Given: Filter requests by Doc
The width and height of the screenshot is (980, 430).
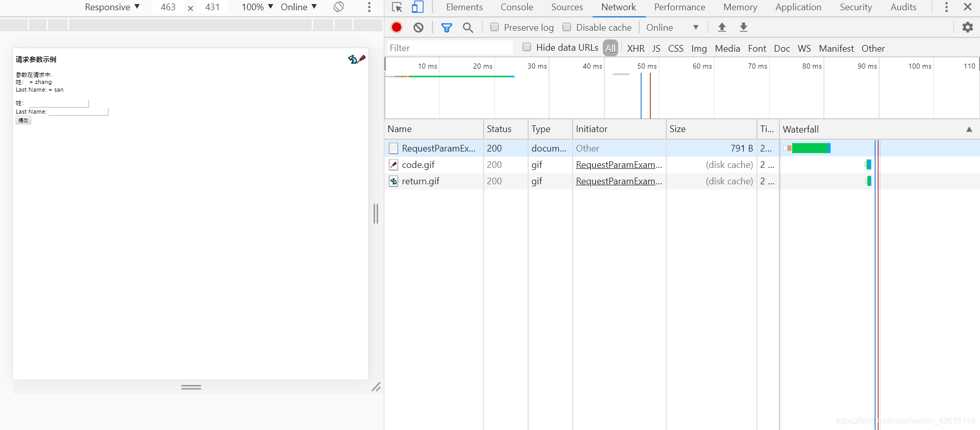Looking at the screenshot, I should [x=782, y=49].
